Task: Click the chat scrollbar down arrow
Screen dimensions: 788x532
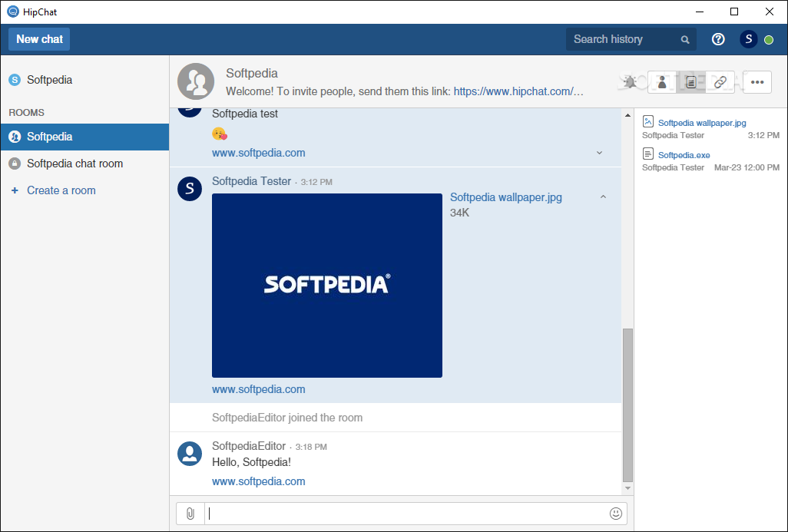Action: pos(627,487)
